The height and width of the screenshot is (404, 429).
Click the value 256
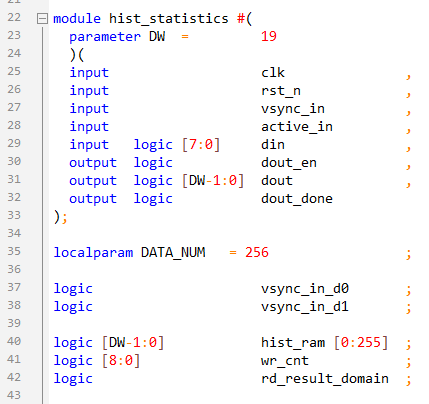257,253
